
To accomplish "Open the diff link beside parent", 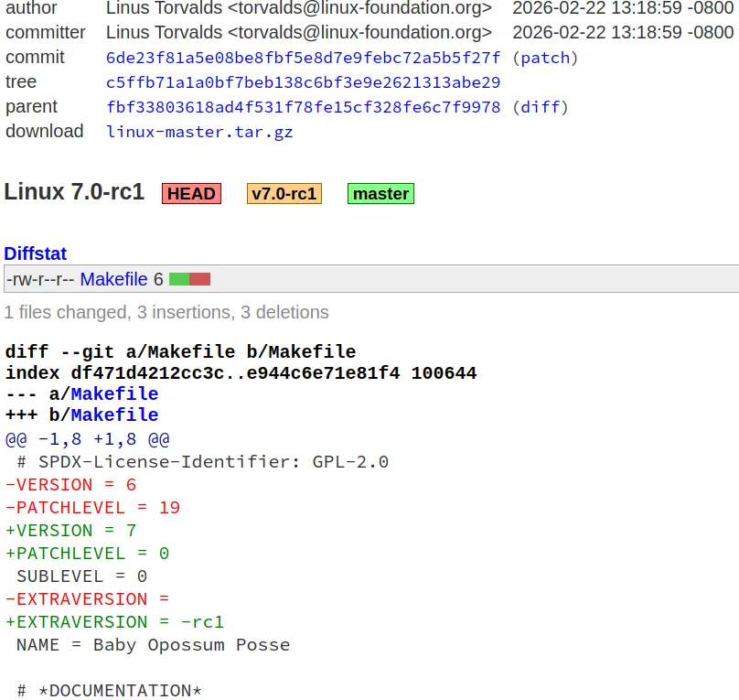I will point(541,107).
